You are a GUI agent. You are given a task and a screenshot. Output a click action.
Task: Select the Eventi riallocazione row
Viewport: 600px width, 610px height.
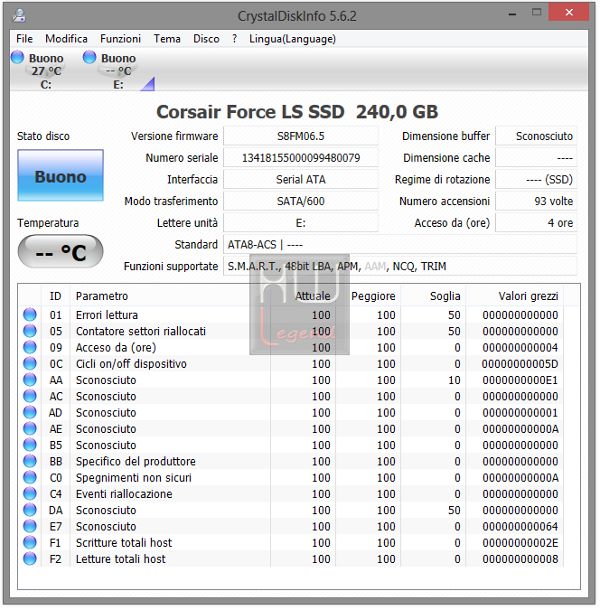point(291,494)
